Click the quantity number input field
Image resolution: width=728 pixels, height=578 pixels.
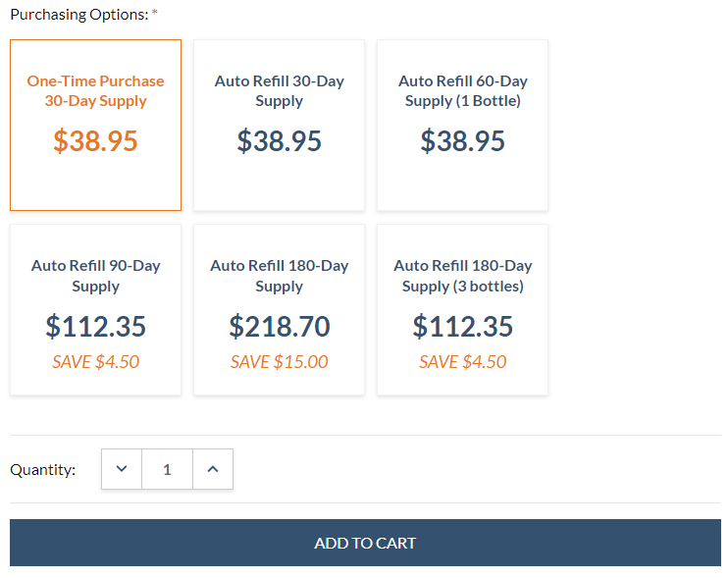(167, 469)
